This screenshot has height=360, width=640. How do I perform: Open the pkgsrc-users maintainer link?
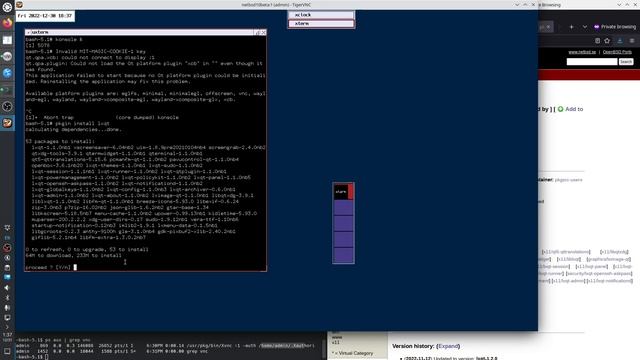click(569, 180)
